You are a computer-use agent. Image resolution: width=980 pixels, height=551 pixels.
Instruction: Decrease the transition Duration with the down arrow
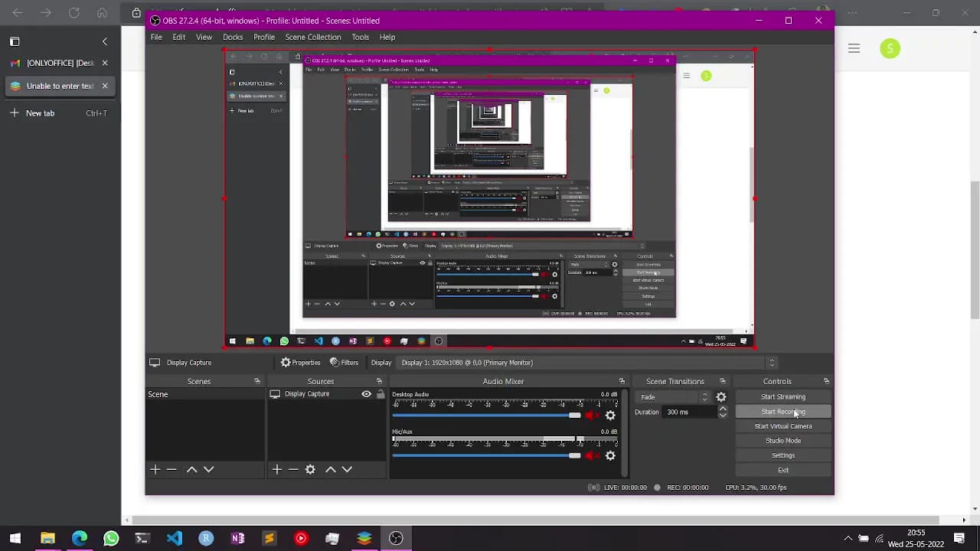[x=722, y=416]
